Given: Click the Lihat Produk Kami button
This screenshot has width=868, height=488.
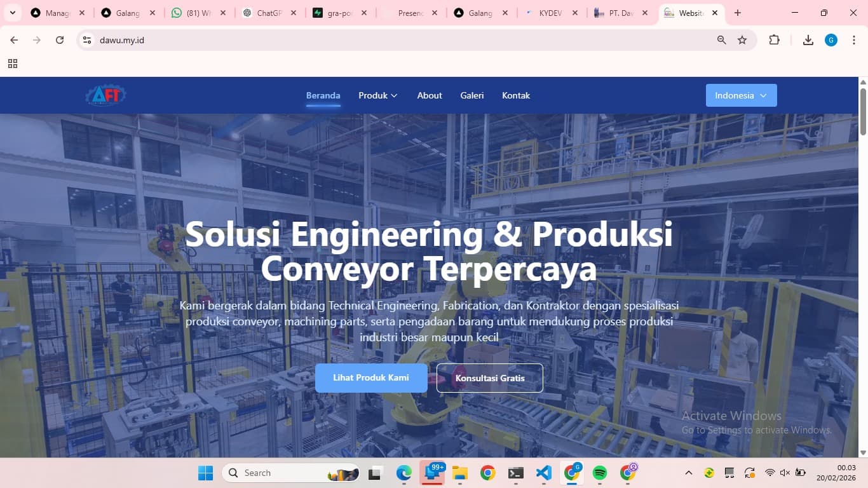Looking at the screenshot, I should pos(371,377).
